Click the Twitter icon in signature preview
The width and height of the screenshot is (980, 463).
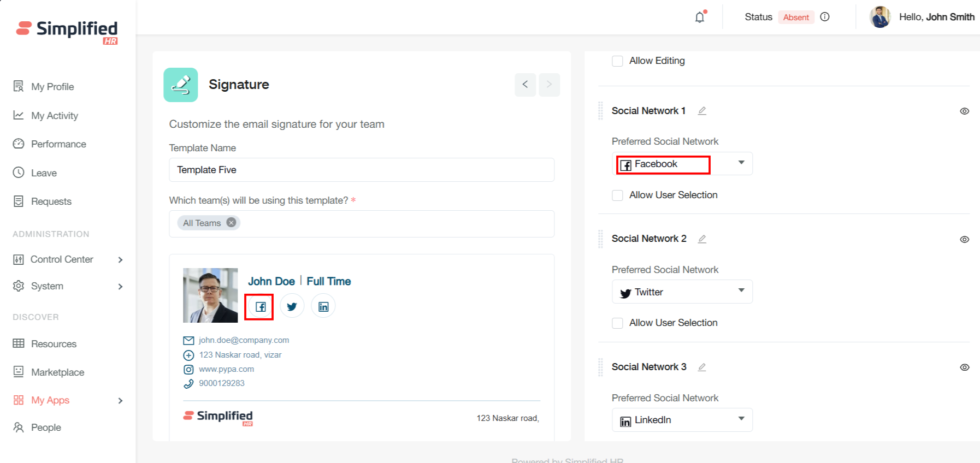pyautogui.click(x=292, y=306)
